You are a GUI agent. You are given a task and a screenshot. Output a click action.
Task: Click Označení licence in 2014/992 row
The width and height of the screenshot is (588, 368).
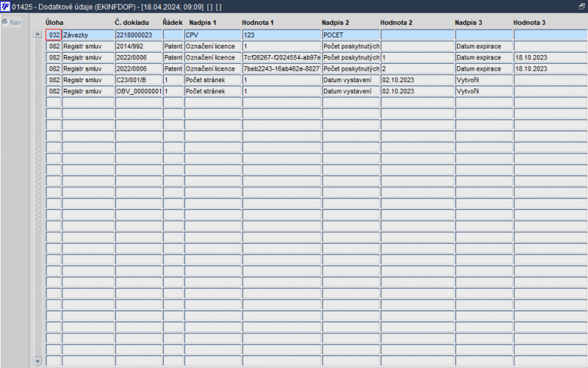[x=212, y=46]
